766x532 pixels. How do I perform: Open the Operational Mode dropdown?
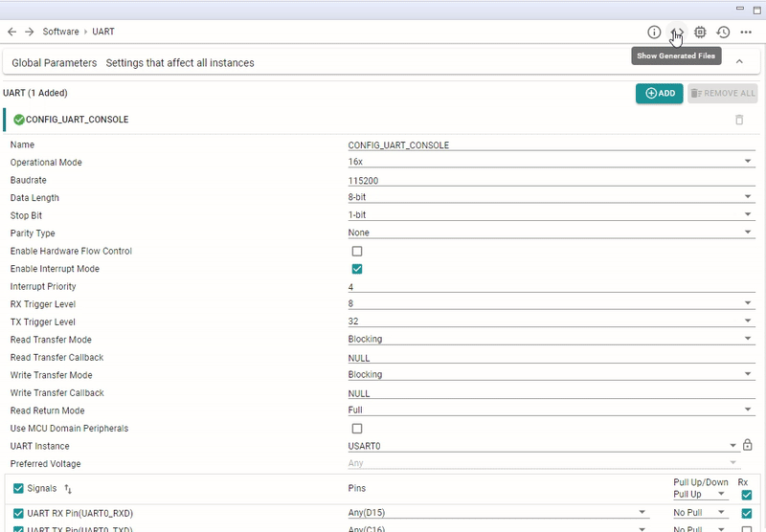(x=551, y=163)
